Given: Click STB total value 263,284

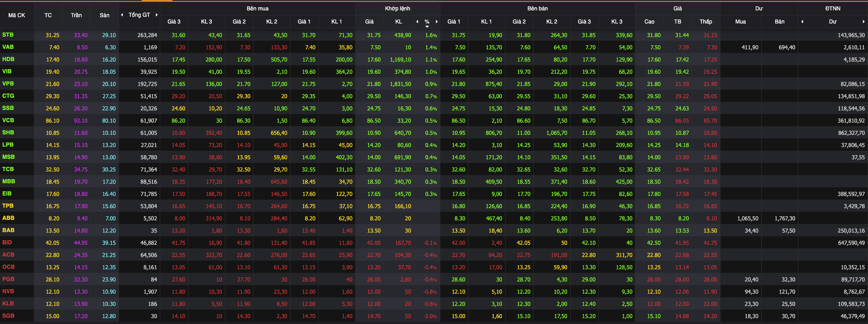Looking at the screenshot, I should click(x=147, y=35).
